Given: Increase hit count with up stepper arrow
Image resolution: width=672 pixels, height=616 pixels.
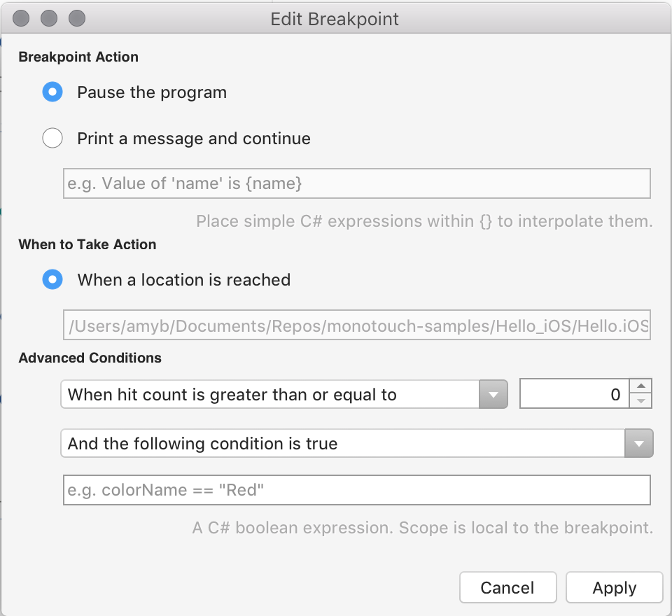Looking at the screenshot, I should pyautogui.click(x=640, y=386).
